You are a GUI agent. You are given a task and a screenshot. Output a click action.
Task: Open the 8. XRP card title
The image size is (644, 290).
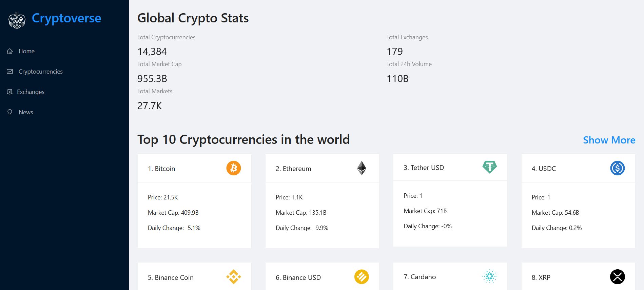(541, 277)
